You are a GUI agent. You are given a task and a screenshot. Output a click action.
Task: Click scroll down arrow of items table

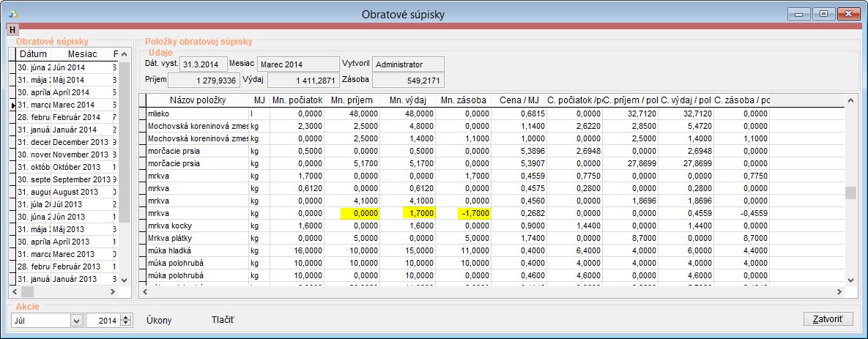[850, 280]
